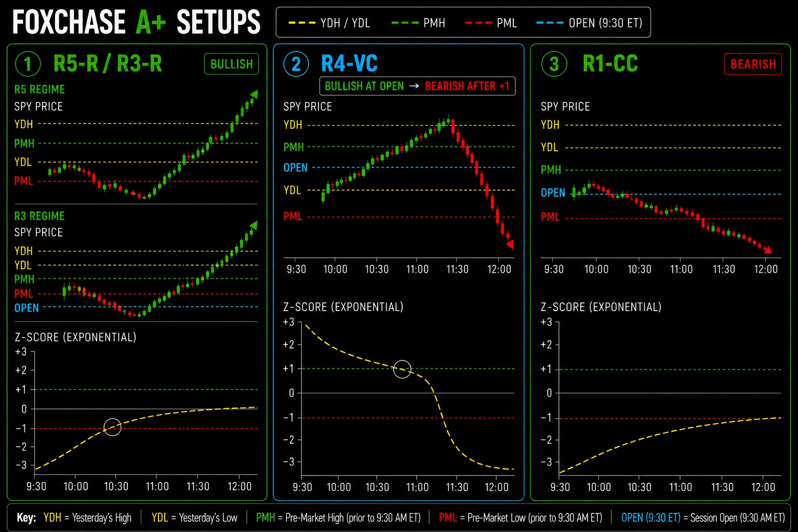Click 9:30 on the R5-R z-score time axis
The height and width of the screenshot is (532, 798).
click(36, 486)
